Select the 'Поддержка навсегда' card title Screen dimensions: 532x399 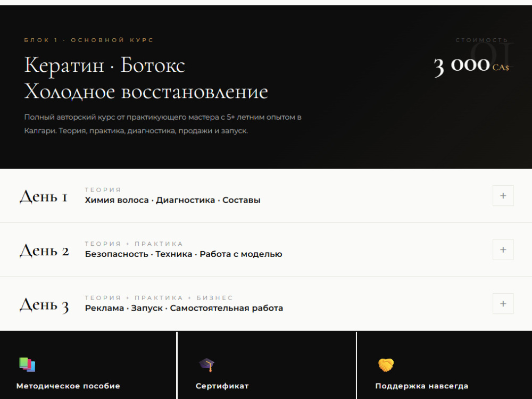click(422, 386)
